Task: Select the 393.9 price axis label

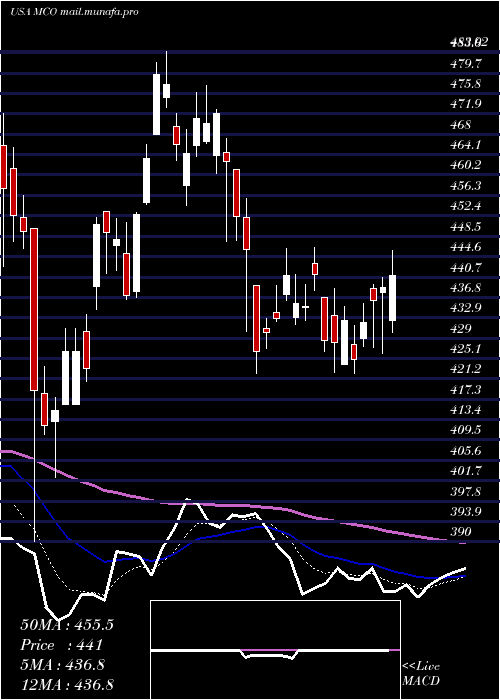Action: pos(465,512)
